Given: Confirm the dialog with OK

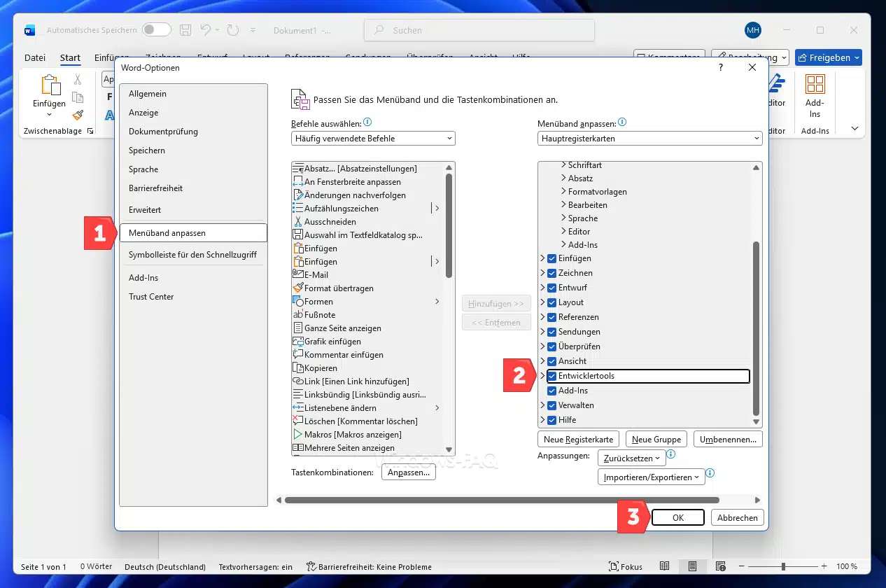Looking at the screenshot, I should 677,518.
